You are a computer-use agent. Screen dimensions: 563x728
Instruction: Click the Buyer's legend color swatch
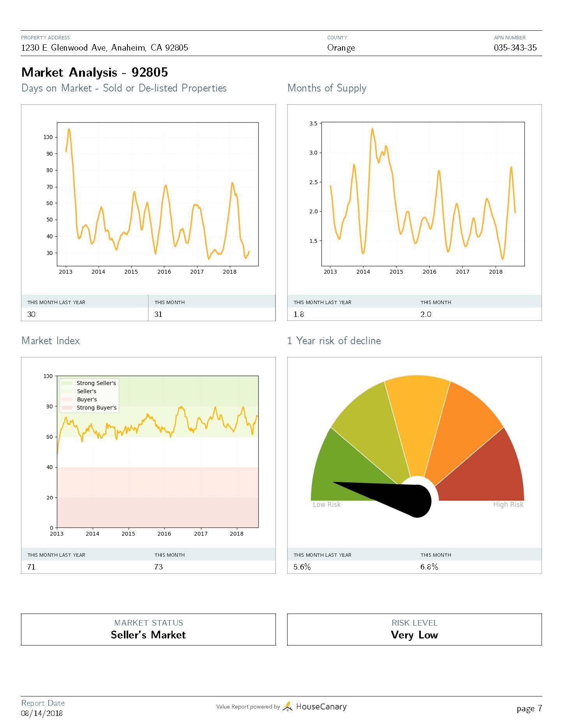(x=67, y=399)
